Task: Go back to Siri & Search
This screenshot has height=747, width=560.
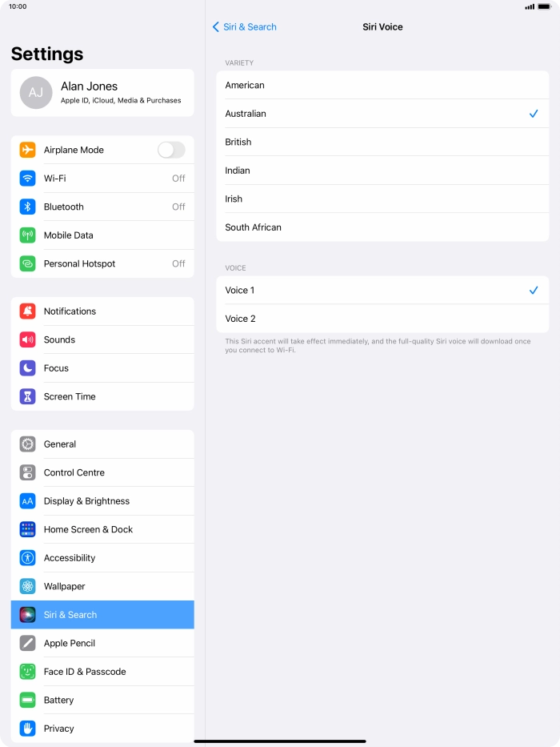Action: click(x=244, y=27)
